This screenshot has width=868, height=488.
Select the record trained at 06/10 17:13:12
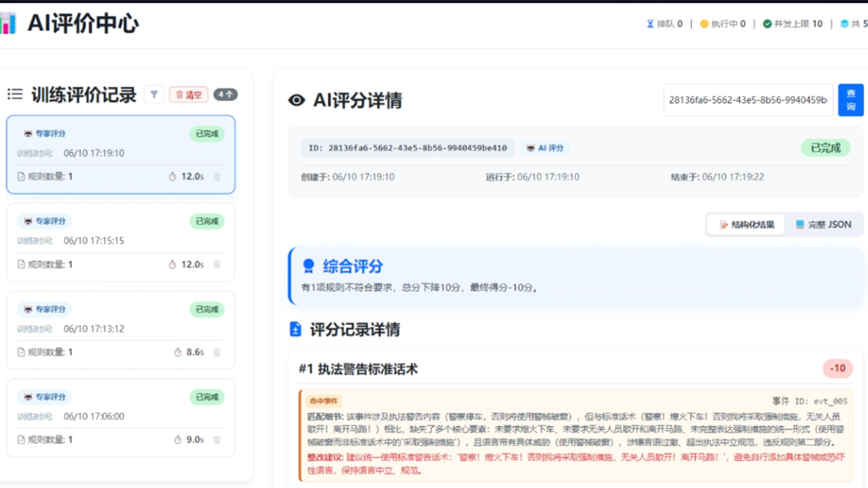[120, 330]
